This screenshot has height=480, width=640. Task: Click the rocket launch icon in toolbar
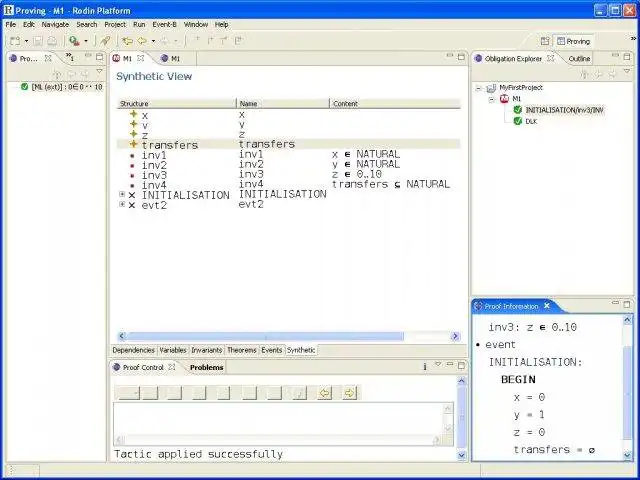pos(104,41)
